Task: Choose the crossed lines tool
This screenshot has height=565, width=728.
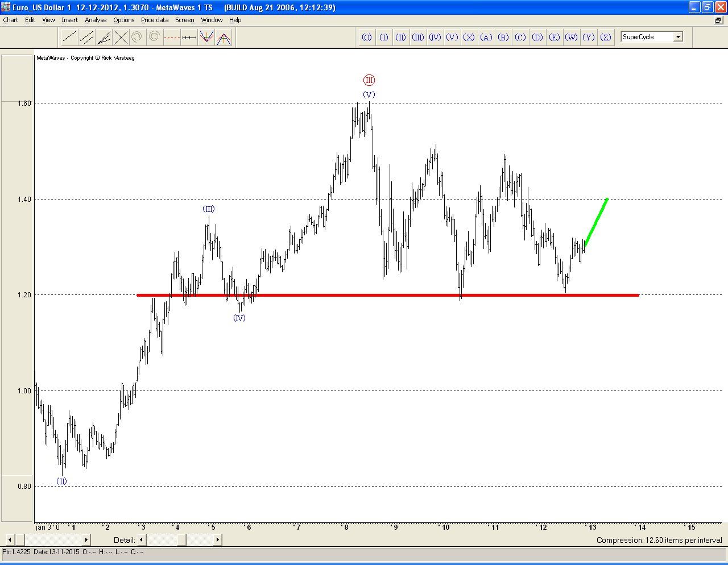Action: pyautogui.click(x=121, y=38)
